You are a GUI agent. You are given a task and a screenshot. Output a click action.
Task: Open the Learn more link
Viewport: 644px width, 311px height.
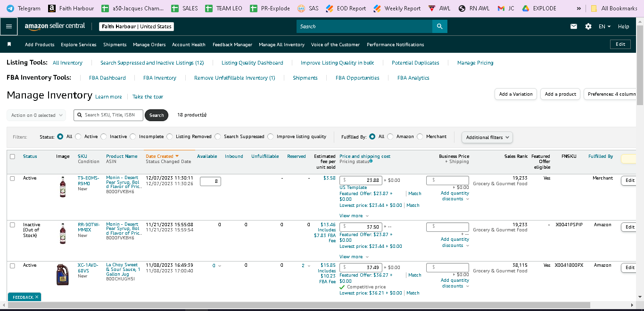click(108, 97)
